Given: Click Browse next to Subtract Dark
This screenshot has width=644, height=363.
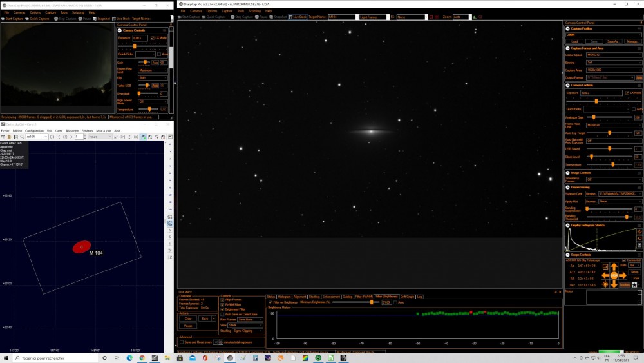Looking at the screenshot, I should [x=591, y=193].
